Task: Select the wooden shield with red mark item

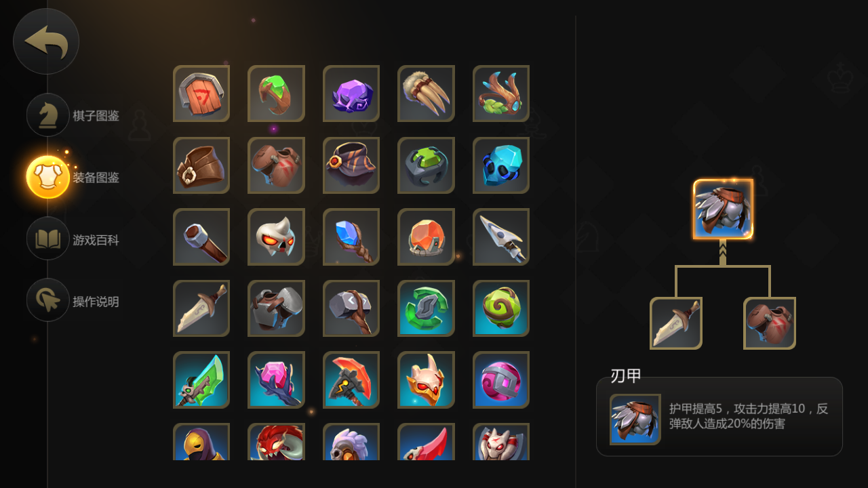Action: pos(201,94)
